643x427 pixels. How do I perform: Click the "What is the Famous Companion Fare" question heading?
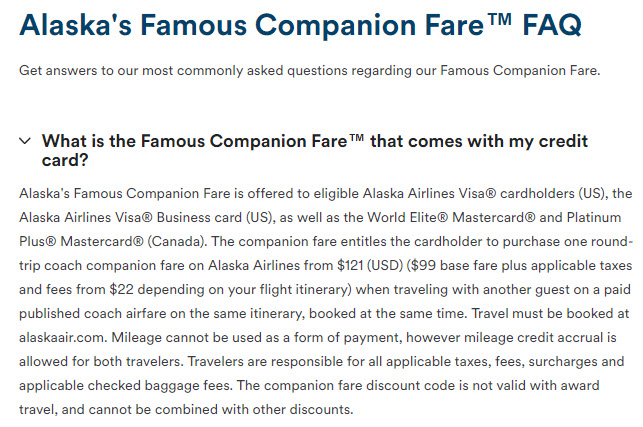pos(315,150)
